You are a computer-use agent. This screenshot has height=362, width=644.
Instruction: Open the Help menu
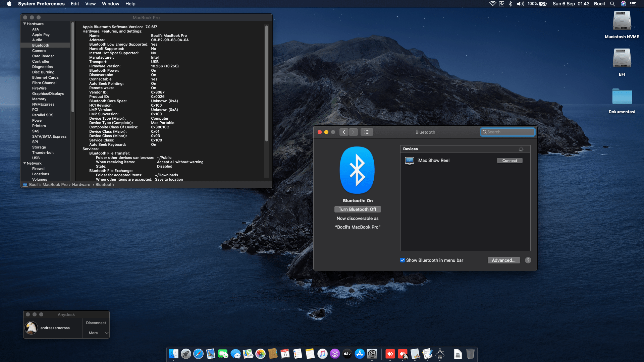130,4
